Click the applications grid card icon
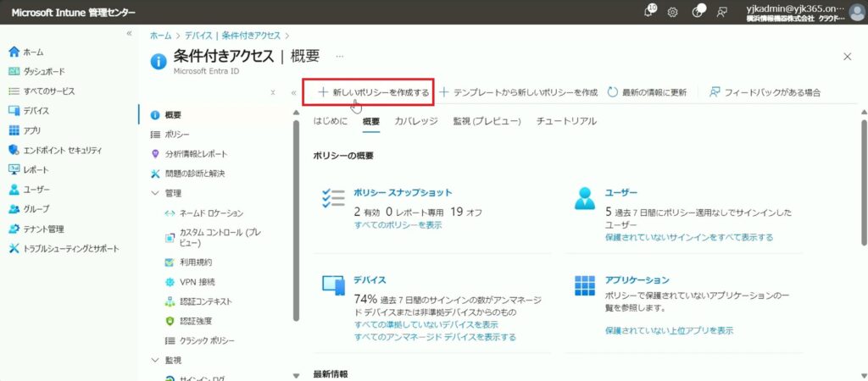The width and height of the screenshot is (868, 381). [x=585, y=285]
